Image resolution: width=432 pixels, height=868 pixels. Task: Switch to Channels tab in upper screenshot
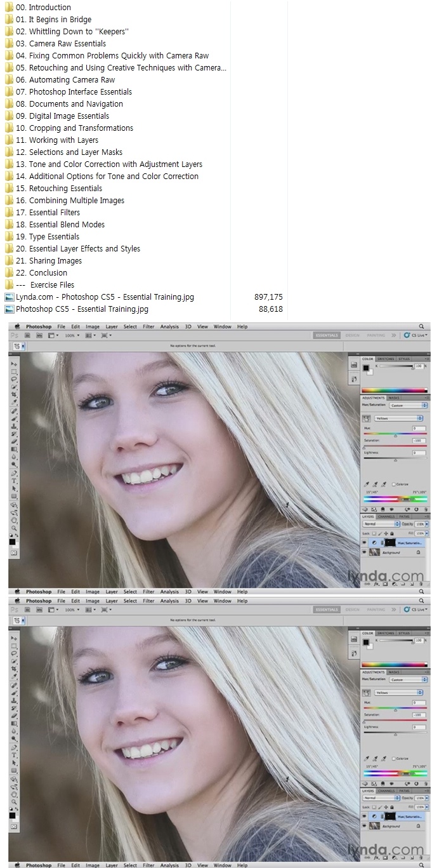[x=386, y=516]
